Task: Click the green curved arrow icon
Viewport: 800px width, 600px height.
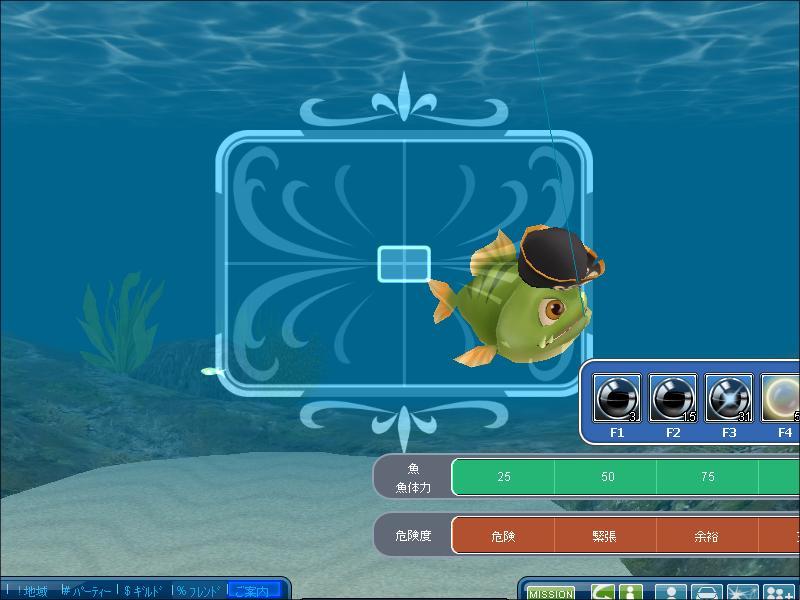Action: tap(602, 592)
